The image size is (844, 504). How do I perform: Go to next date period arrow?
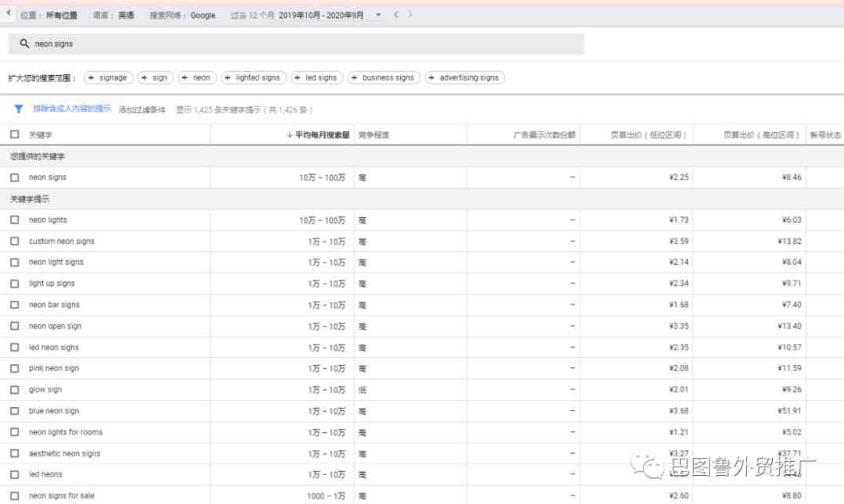click(410, 15)
